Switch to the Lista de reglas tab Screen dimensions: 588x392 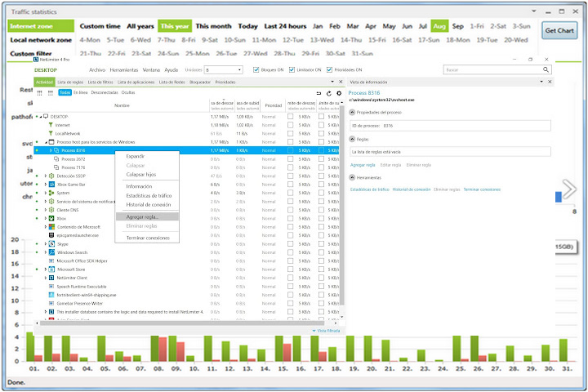click(x=70, y=82)
